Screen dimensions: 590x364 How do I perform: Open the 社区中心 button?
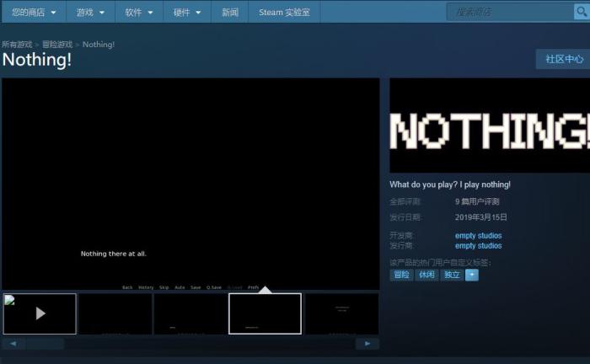(564, 59)
